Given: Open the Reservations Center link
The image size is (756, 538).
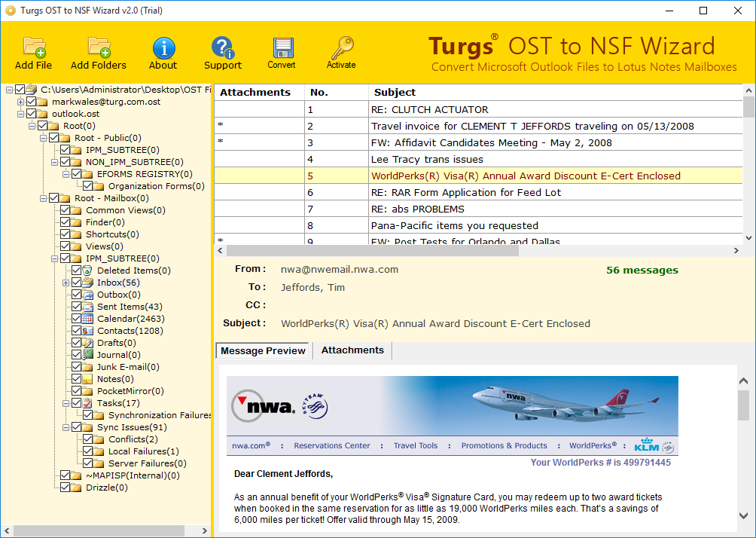Looking at the screenshot, I should [x=332, y=446].
